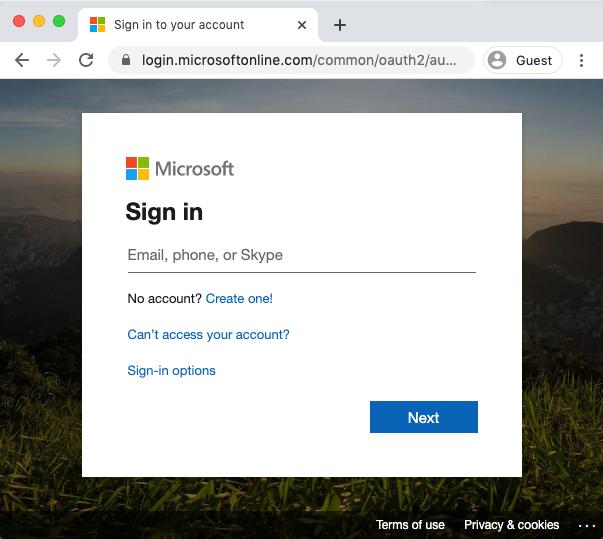Image resolution: width=603 pixels, height=539 pixels.
Task: Open Privacy & cookies link
Action: [511, 525]
